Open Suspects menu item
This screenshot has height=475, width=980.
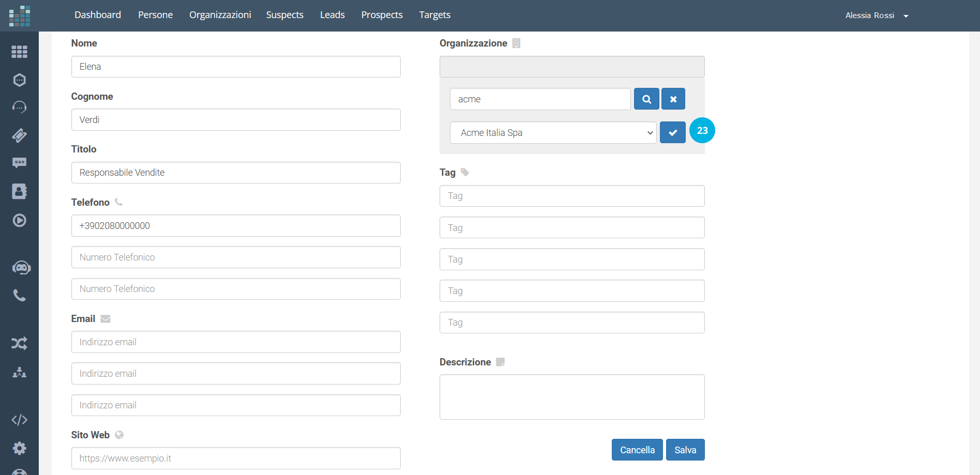[x=285, y=15]
